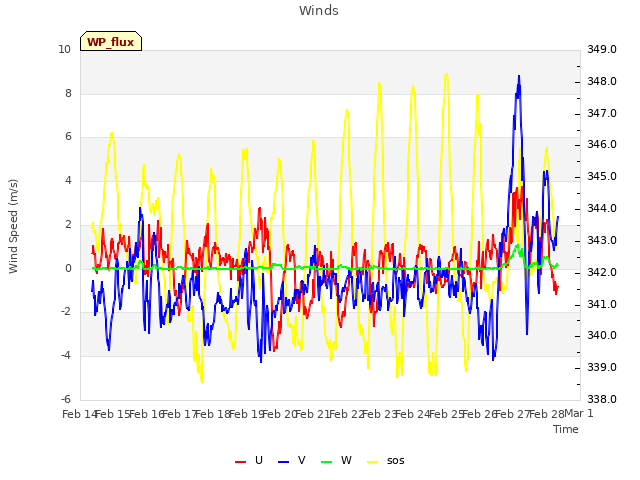Click the left axis value 10
640x480 pixels.
click(64, 49)
